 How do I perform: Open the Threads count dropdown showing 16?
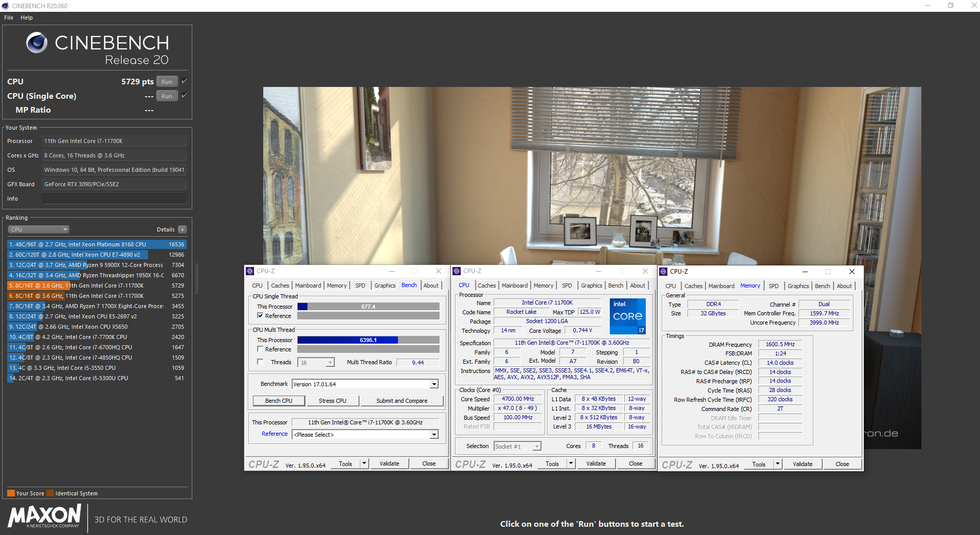[x=330, y=363]
